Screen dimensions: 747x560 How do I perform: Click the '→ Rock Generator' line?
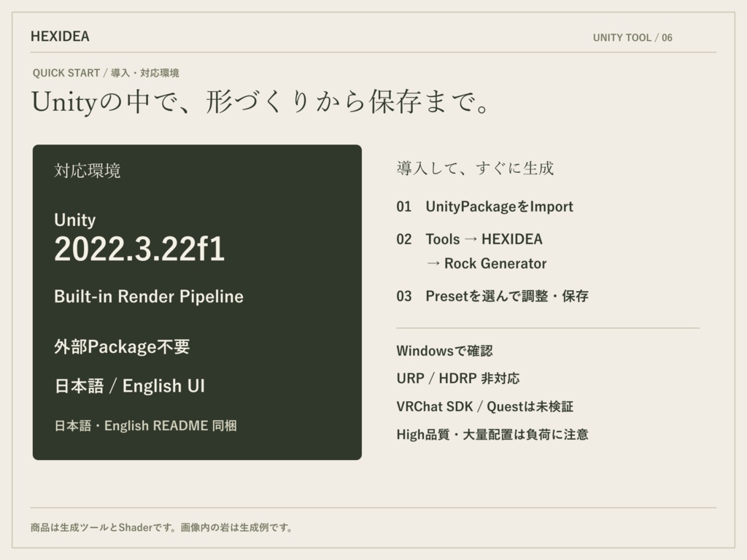click(487, 263)
